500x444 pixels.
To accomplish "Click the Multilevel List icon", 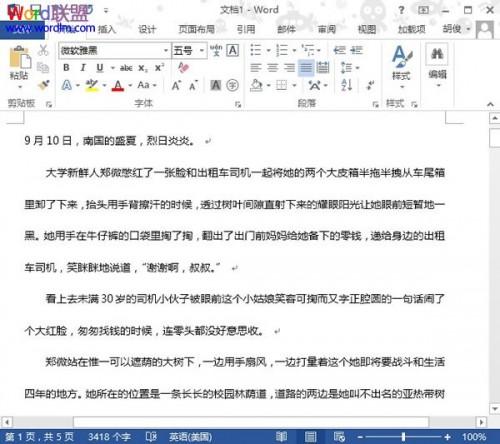I will (307, 50).
